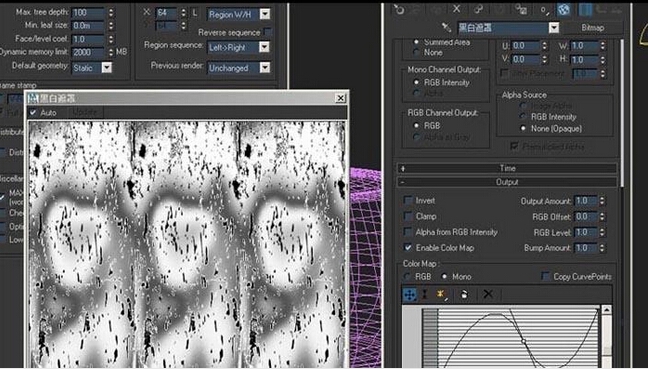Check Alpha from RGB Intensity
The width and height of the screenshot is (648, 369).
pos(408,232)
